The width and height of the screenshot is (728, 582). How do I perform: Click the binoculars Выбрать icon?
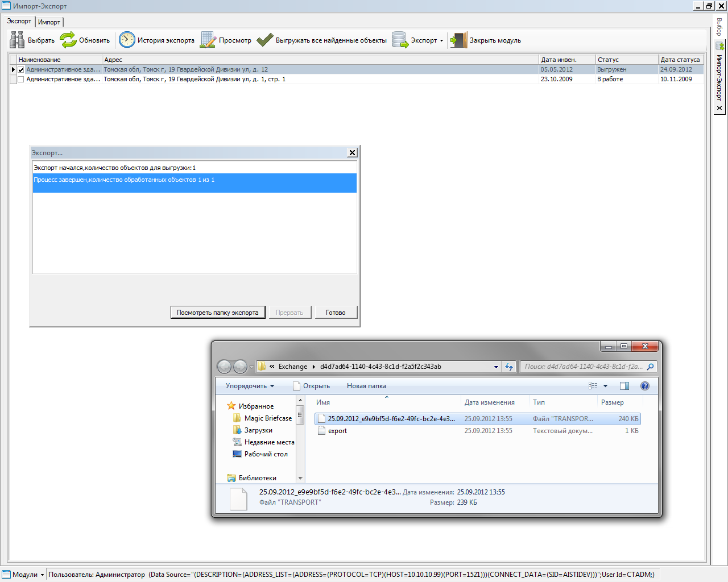click(x=17, y=40)
